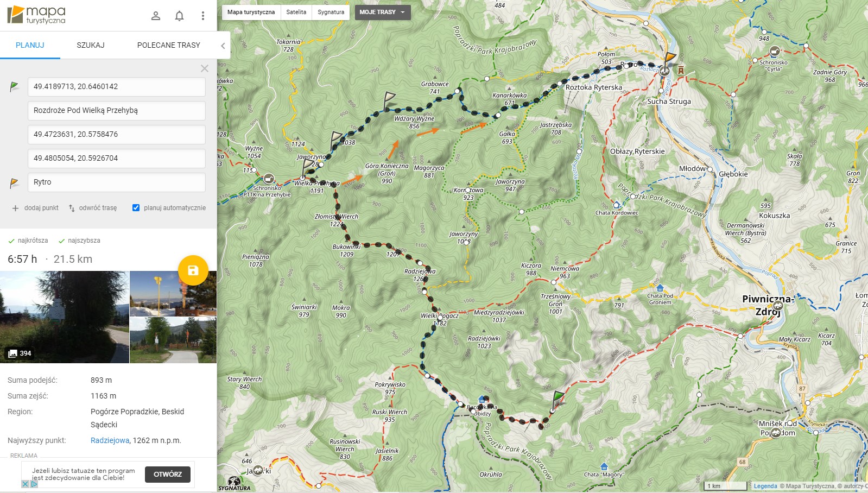Switch to the SZUKAJ tab
868x493 pixels.
(91, 45)
